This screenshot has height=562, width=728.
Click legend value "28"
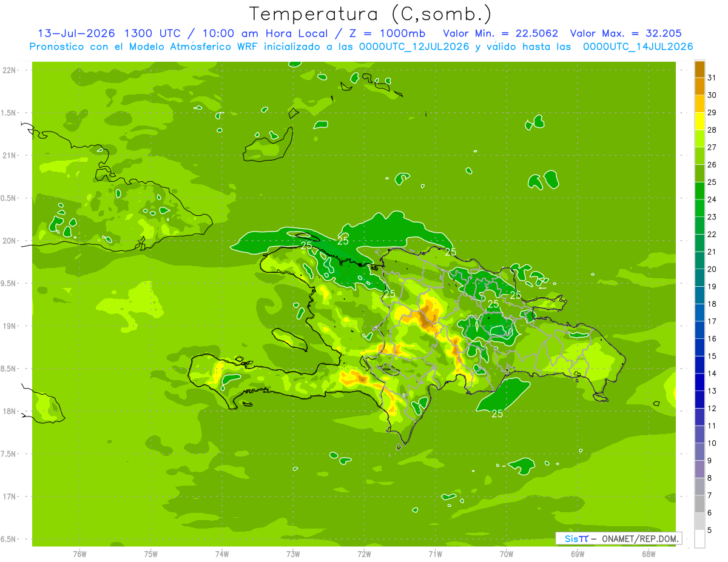712,130
